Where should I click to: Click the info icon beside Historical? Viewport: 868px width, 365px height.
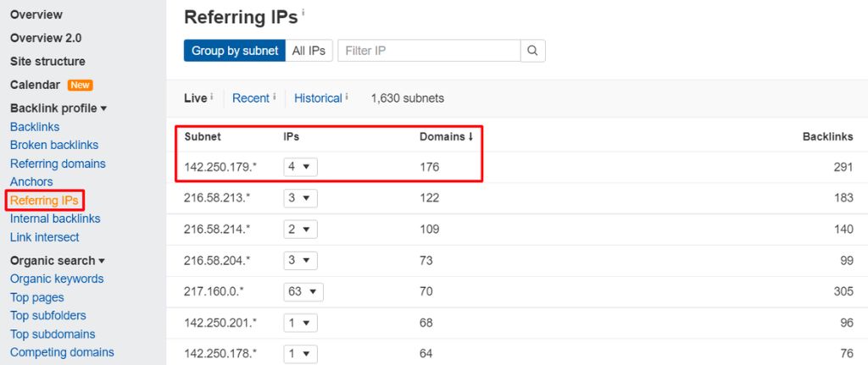coord(347,97)
